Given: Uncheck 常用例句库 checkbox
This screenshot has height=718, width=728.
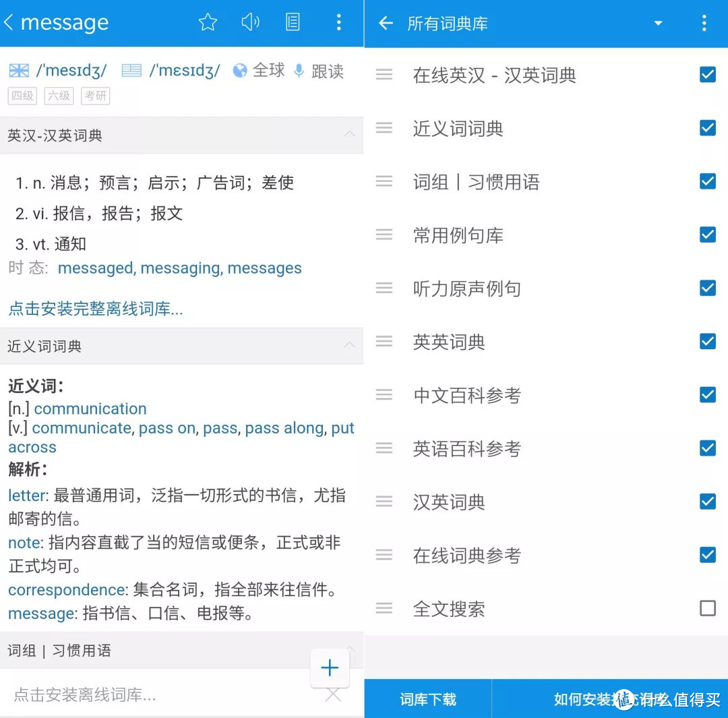Looking at the screenshot, I should (707, 235).
